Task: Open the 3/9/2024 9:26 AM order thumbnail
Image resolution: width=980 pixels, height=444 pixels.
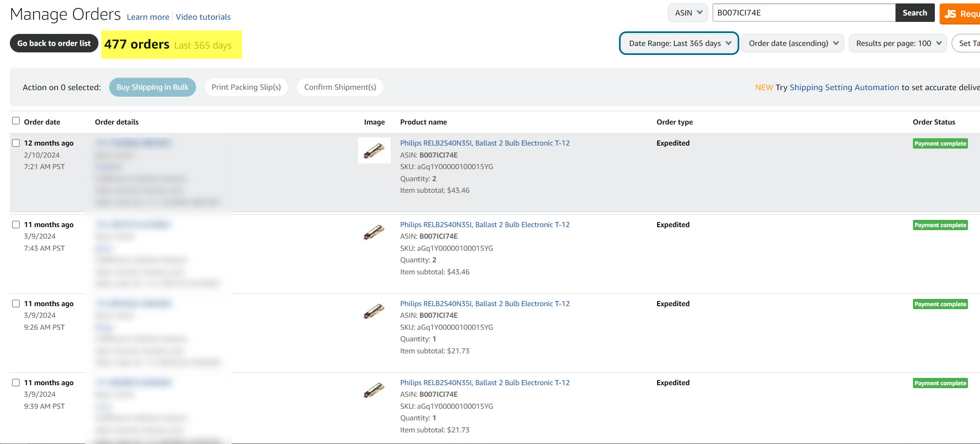Action: [x=374, y=311]
